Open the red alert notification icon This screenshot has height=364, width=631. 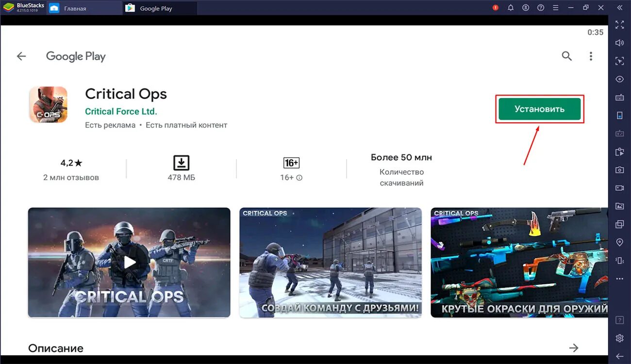[496, 8]
